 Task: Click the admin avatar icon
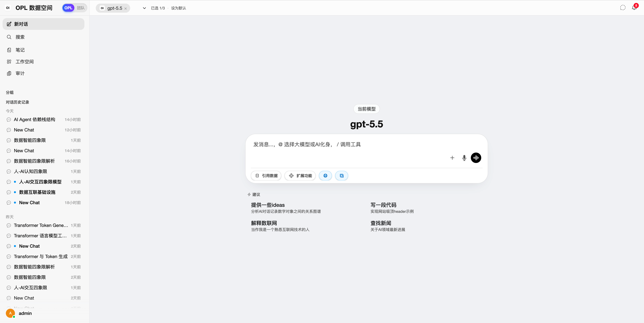[x=10, y=313]
